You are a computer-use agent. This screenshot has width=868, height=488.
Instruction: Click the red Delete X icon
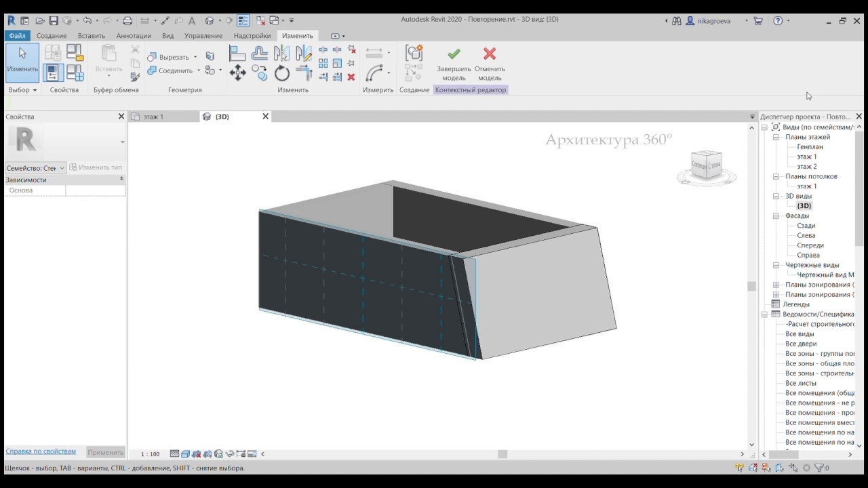[351, 77]
